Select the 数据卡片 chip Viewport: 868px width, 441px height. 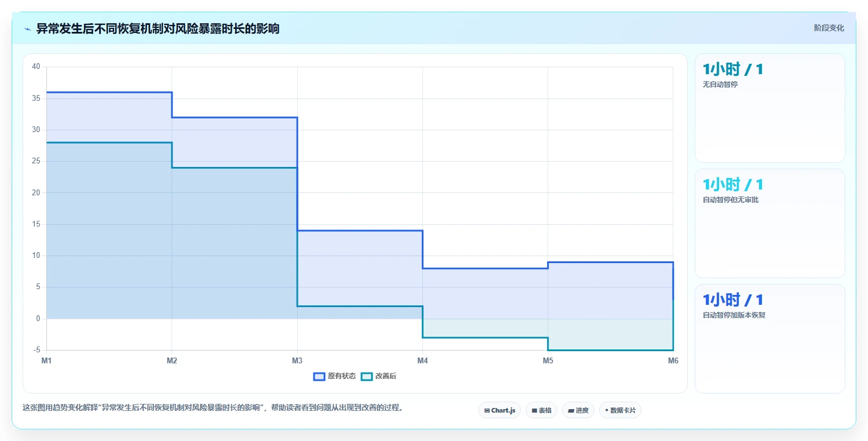tap(620, 410)
